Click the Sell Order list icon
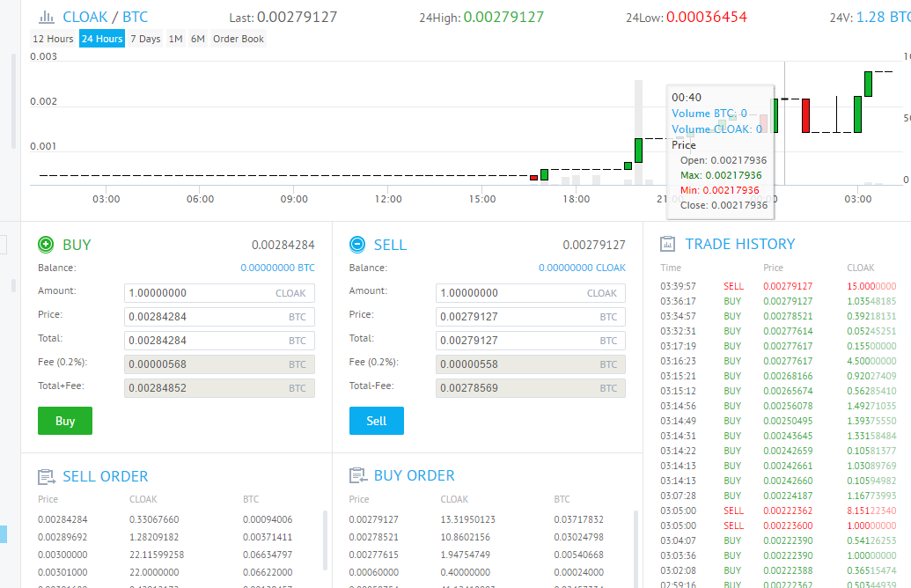The width and height of the screenshot is (911, 588). pyautogui.click(x=47, y=477)
